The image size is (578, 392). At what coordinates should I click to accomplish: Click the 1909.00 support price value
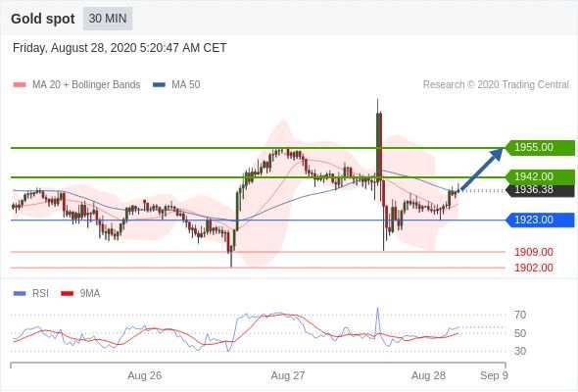534,252
